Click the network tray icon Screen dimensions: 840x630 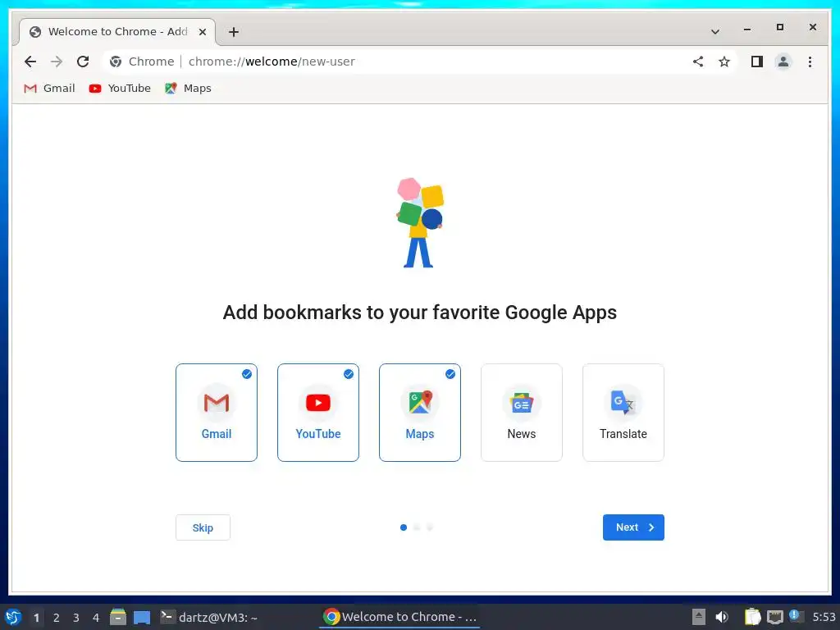[775, 617]
